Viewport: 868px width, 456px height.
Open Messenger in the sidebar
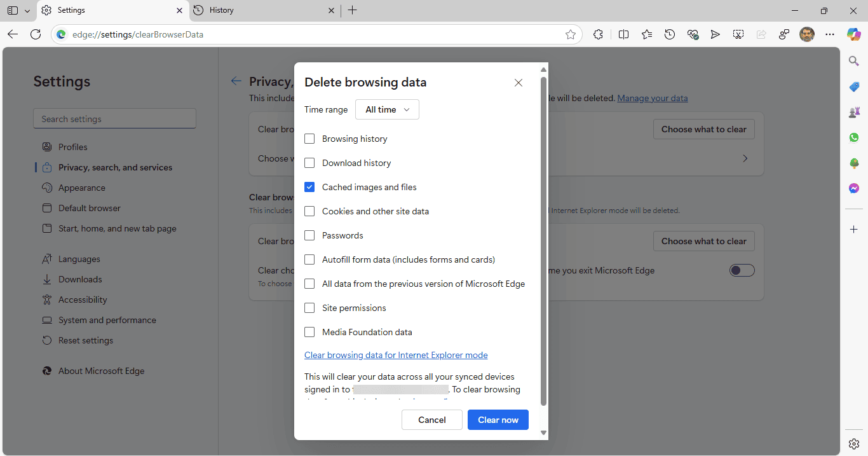point(854,188)
